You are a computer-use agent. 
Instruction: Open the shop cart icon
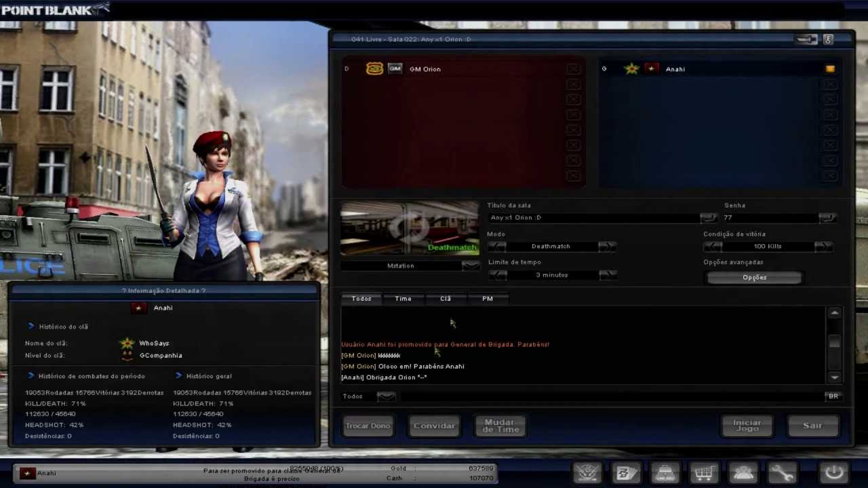(704, 472)
